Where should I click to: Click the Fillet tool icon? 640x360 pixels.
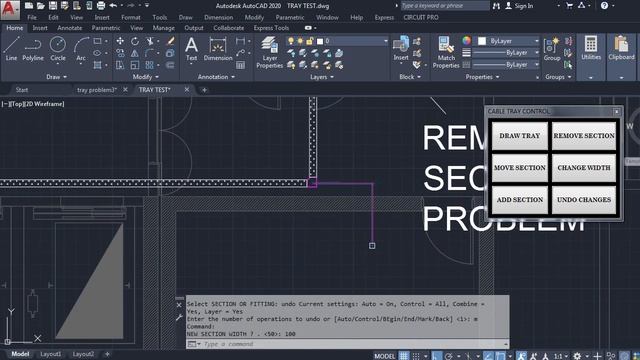coord(150,53)
